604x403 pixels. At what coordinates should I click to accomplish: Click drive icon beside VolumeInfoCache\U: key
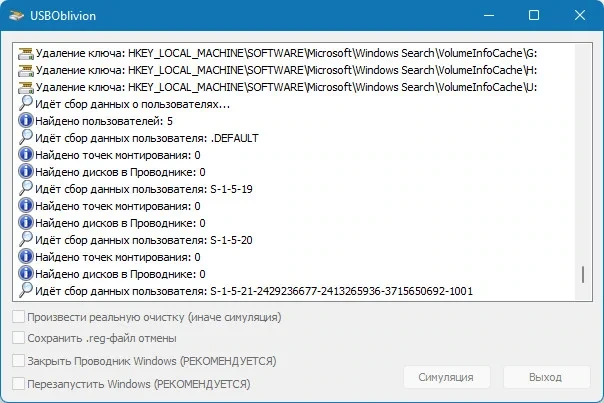tap(26, 87)
